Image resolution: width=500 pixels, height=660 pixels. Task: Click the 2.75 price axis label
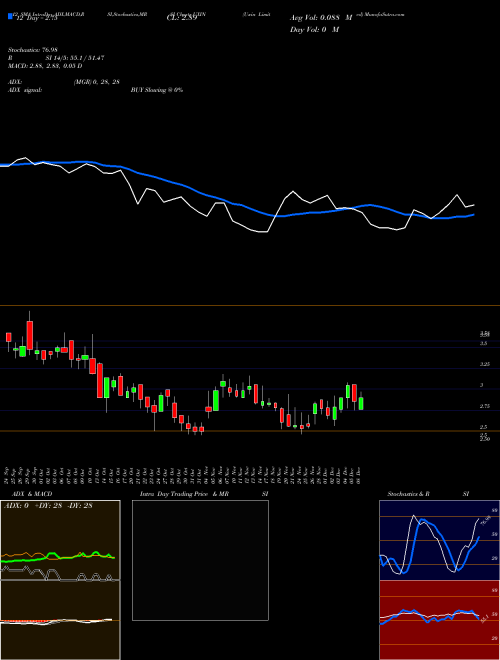tap(484, 406)
